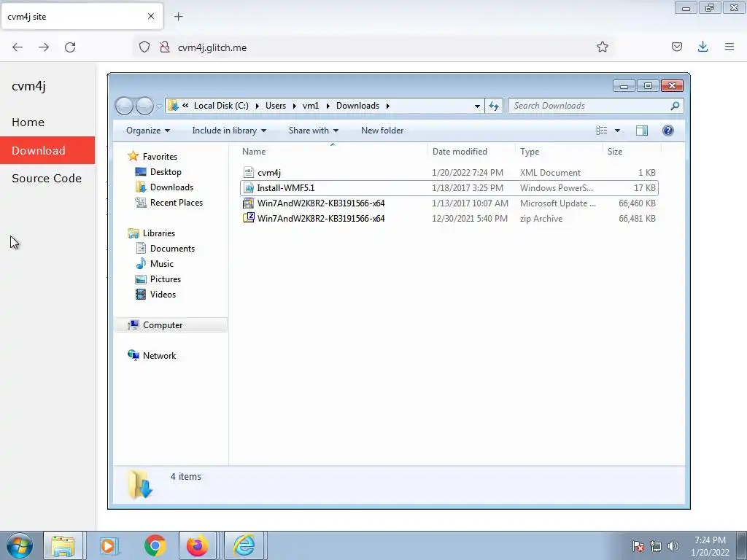Open the Share with dropdown

click(x=314, y=131)
